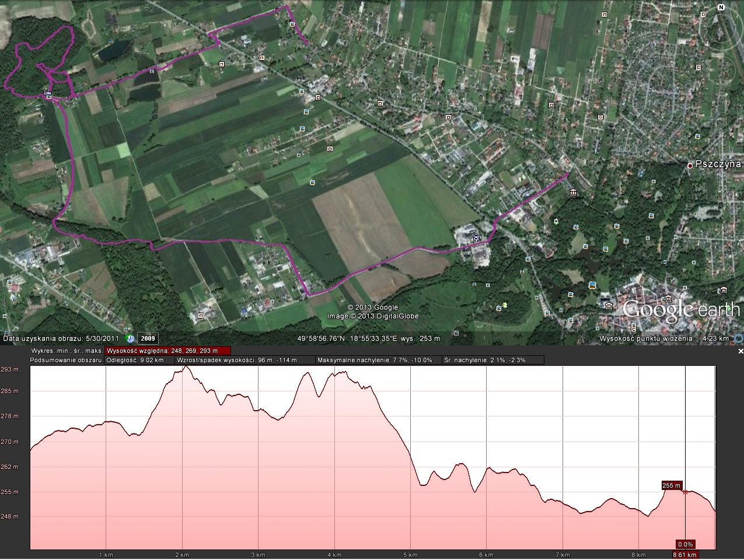The height and width of the screenshot is (560, 744).
Task: Select the Pszczyna city placemark
Action: pyautogui.click(x=690, y=166)
